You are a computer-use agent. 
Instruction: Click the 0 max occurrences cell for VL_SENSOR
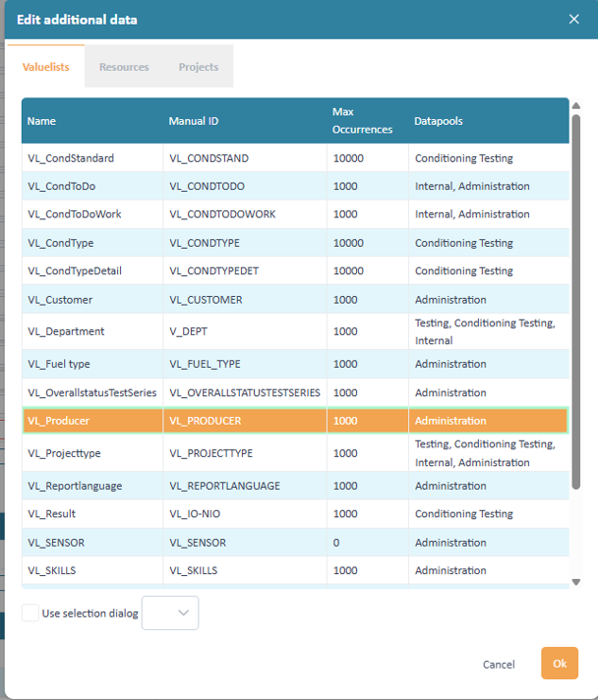[368, 543]
